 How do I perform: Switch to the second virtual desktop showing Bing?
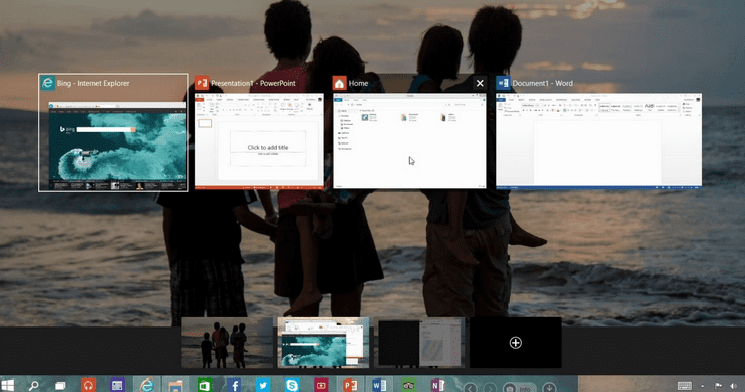[323, 343]
